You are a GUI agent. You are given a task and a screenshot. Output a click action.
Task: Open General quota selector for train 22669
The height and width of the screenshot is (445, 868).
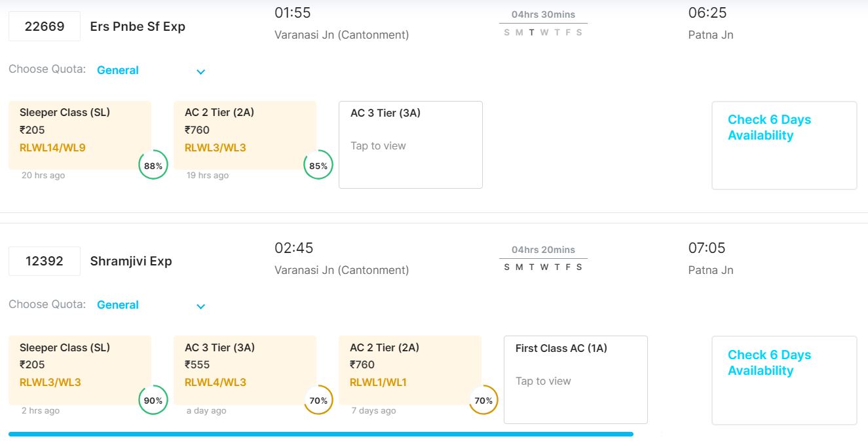coord(118,70)
